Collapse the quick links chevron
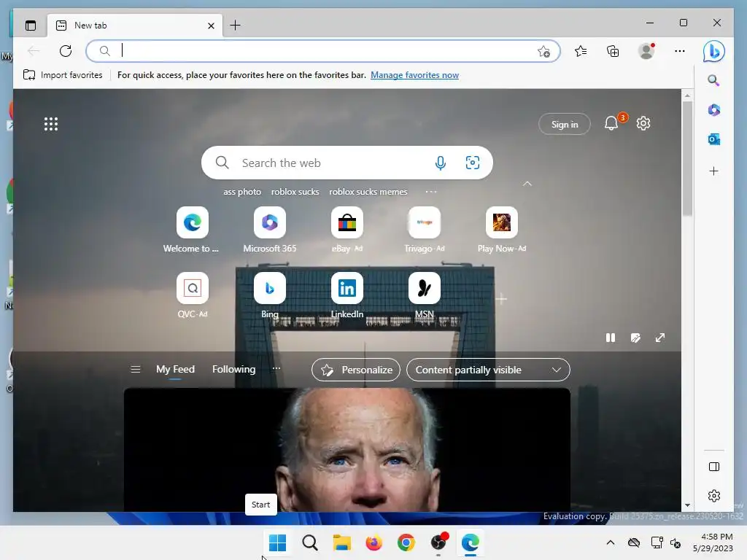Screen dimensions: 747x560 tap(527, 183)
